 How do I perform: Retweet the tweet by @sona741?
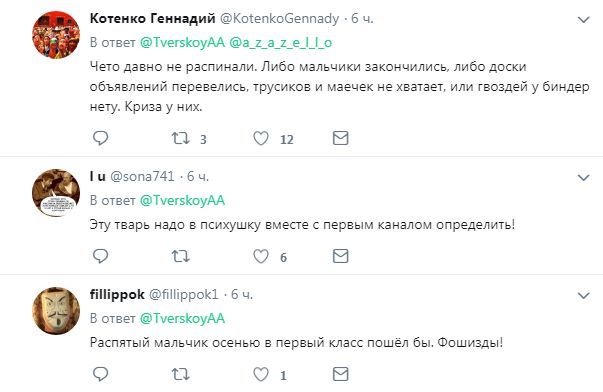click(180, 256)
